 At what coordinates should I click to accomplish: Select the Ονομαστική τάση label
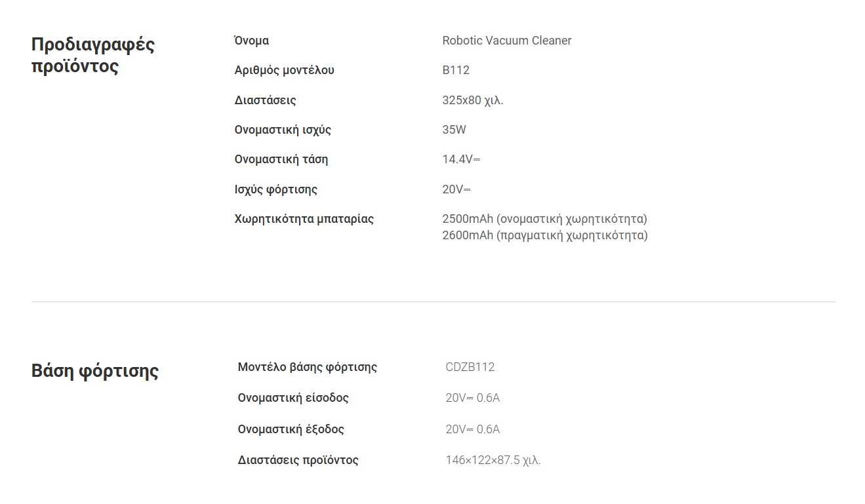[281, 159]
